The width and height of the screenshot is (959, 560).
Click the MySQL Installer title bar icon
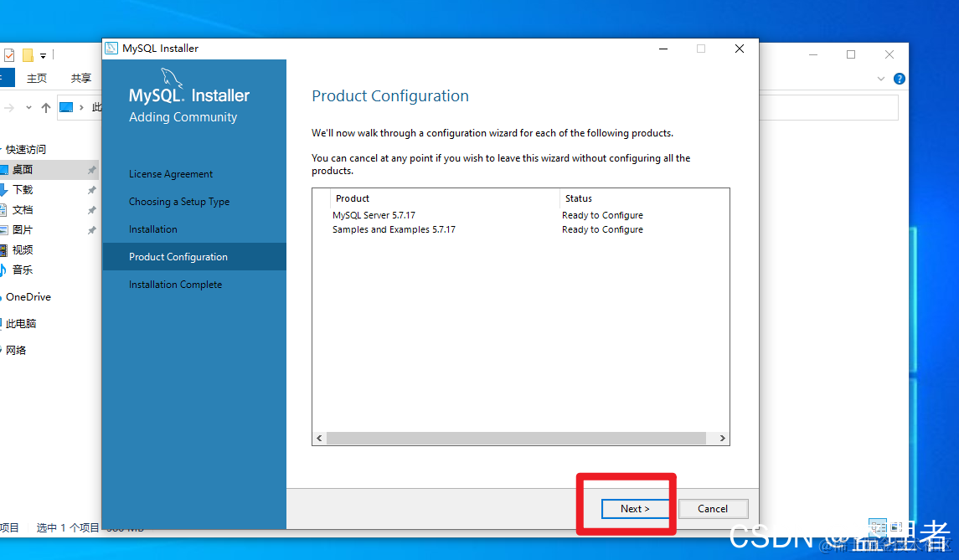[x=111, y=49]
